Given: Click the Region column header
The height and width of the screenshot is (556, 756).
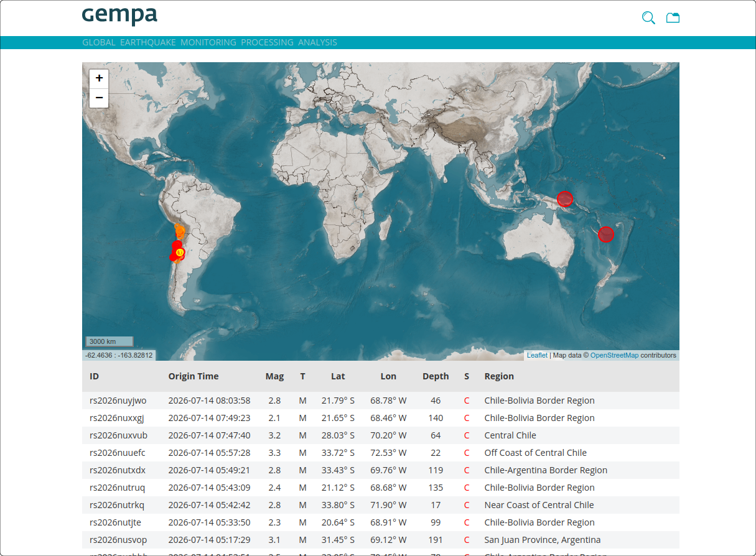Looking at the screenshot, I should [x=499, y=376].
